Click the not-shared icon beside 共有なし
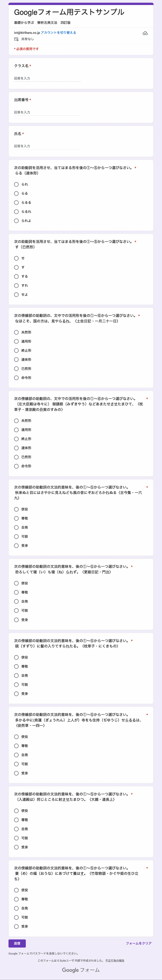162x980 pixels. [16, 39]
